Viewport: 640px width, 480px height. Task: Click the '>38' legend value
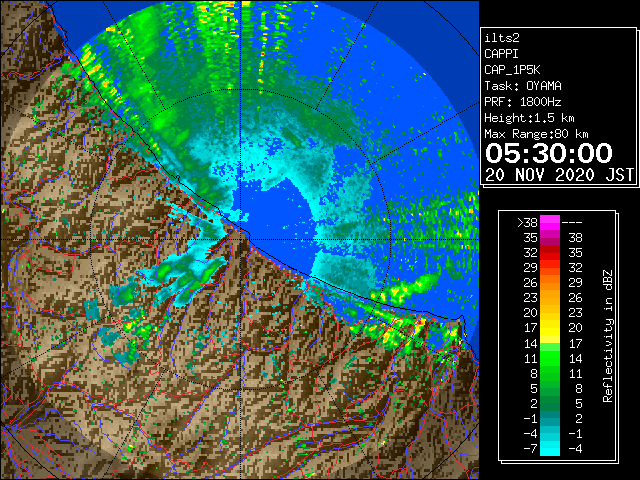[527, 222]
